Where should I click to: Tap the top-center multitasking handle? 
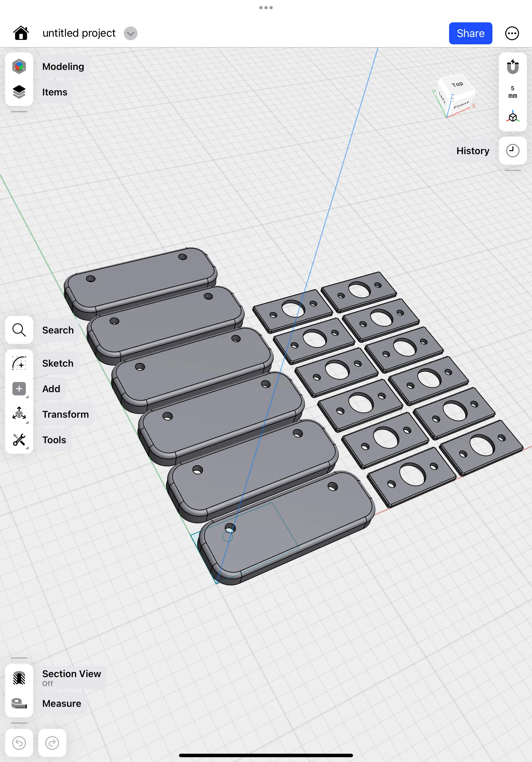(266, 7)
